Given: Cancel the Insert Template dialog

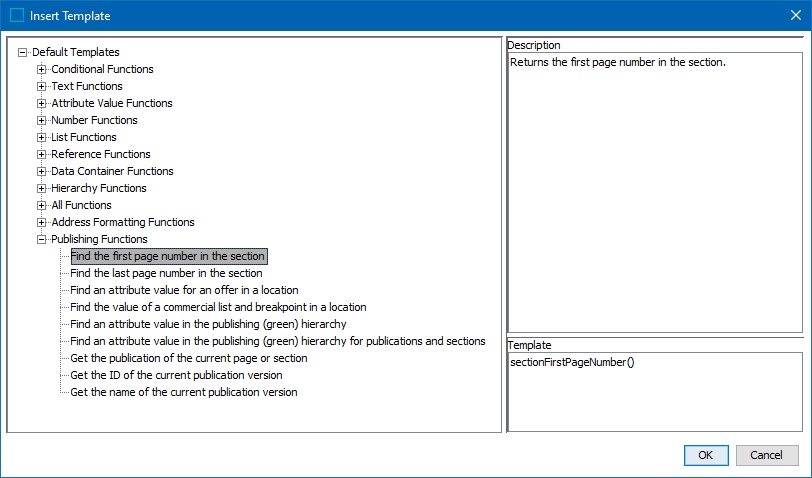Looking at the screenshot, I should point(766,455).
